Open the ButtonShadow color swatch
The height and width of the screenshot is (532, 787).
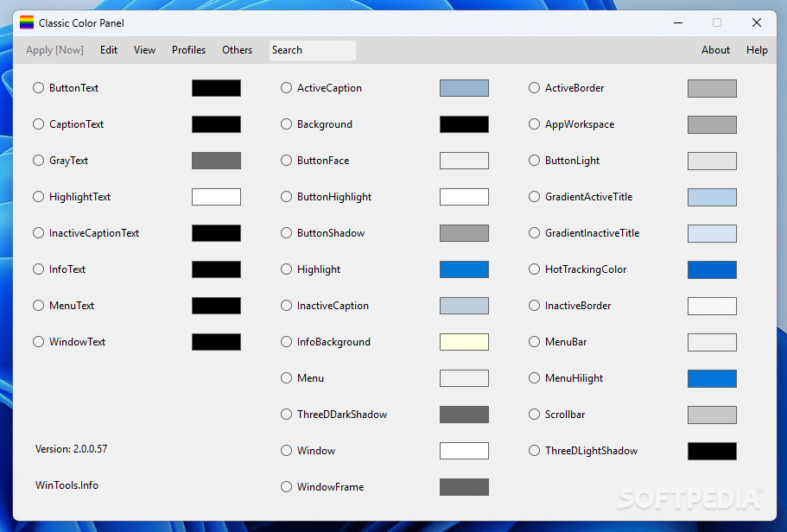464,233
